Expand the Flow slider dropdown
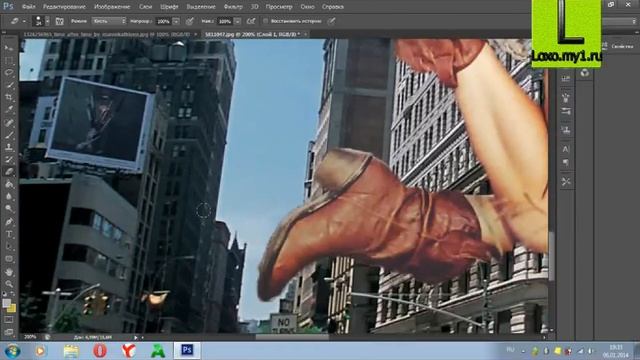This screenshot has height=360, width=640. (237, 21)
